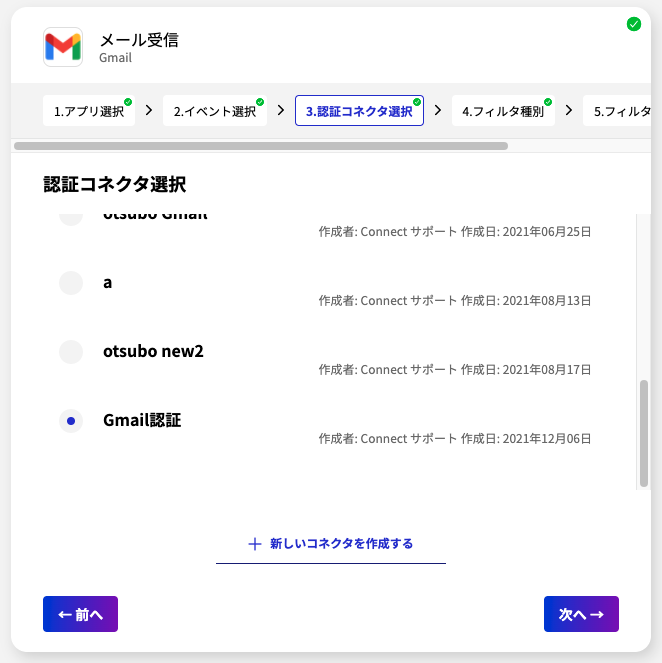Go back with ← 前へ button

(x=80, y=614)
